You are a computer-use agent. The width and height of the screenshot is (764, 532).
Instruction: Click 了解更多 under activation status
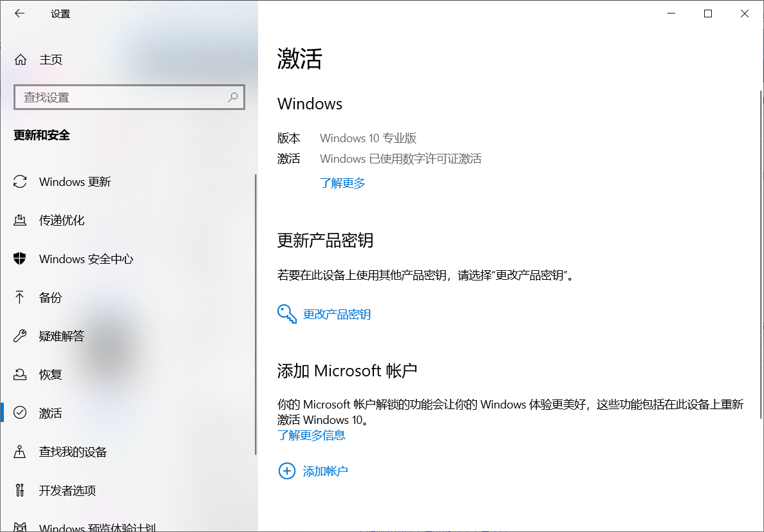point(342,183)
